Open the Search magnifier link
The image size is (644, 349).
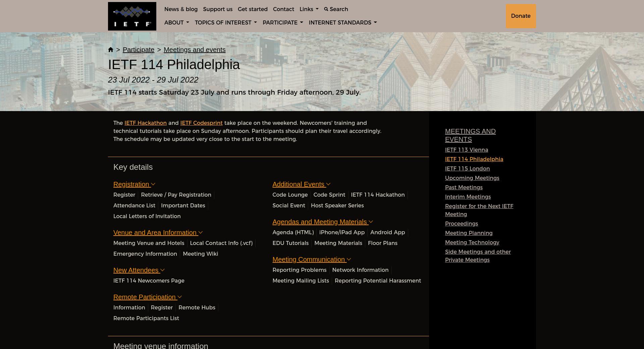click(x=336, y=9)
